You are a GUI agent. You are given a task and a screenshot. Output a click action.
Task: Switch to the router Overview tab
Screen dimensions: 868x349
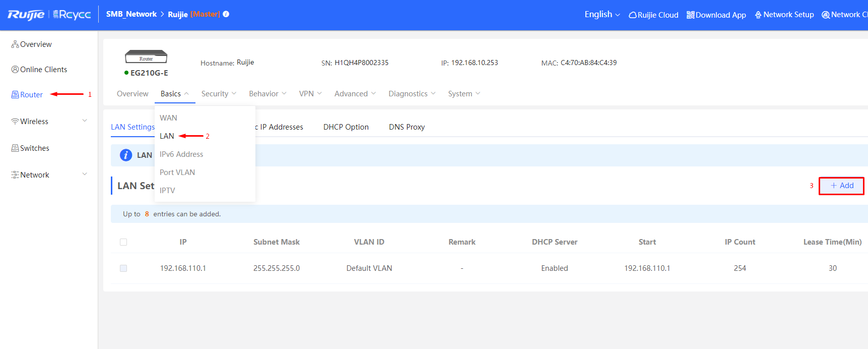(x=132, y=94)
